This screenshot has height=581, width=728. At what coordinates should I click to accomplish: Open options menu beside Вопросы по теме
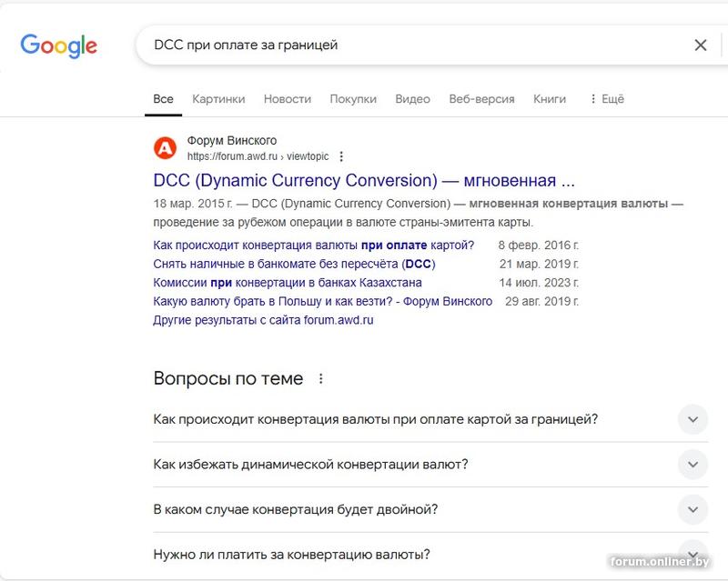(320, 379)
